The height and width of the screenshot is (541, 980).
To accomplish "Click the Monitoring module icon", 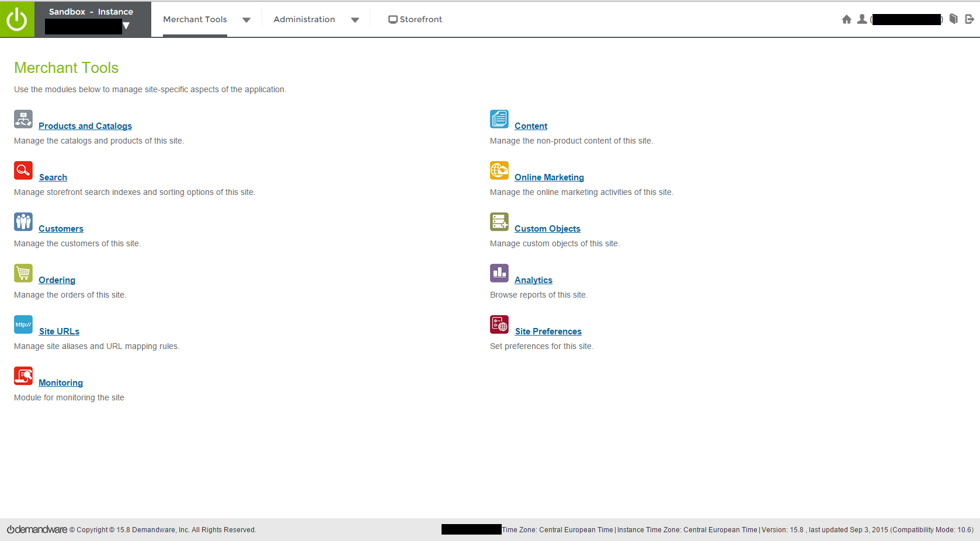I will coord(23,376).
